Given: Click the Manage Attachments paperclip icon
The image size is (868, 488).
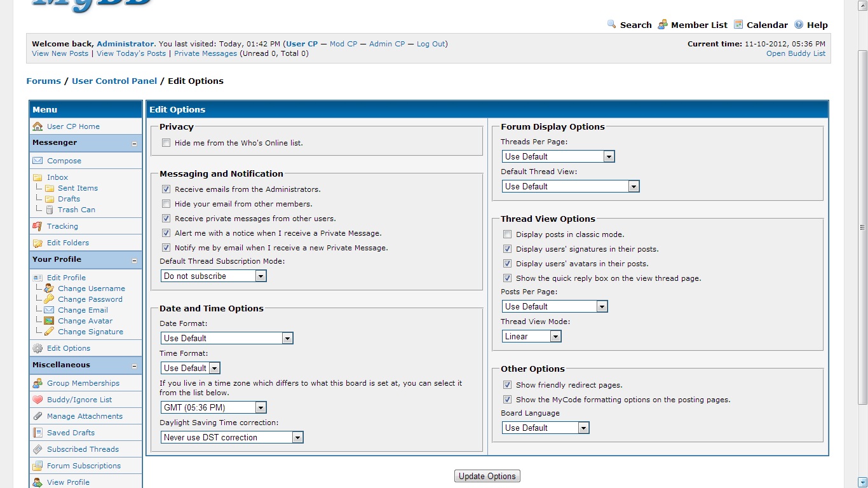Looking at the screenshot, I should tap(37, 416).
